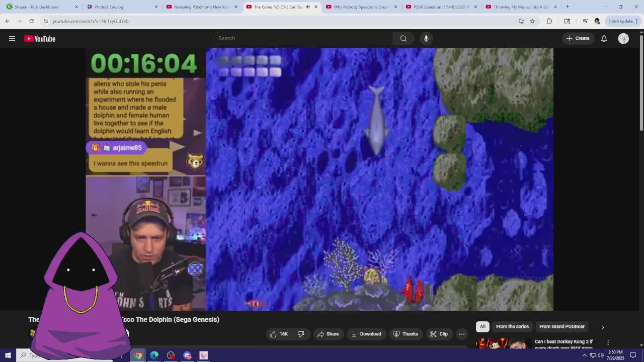
Task: Open Can I beat Donkey Kong 2 title
Action: (x=563, y=344)
